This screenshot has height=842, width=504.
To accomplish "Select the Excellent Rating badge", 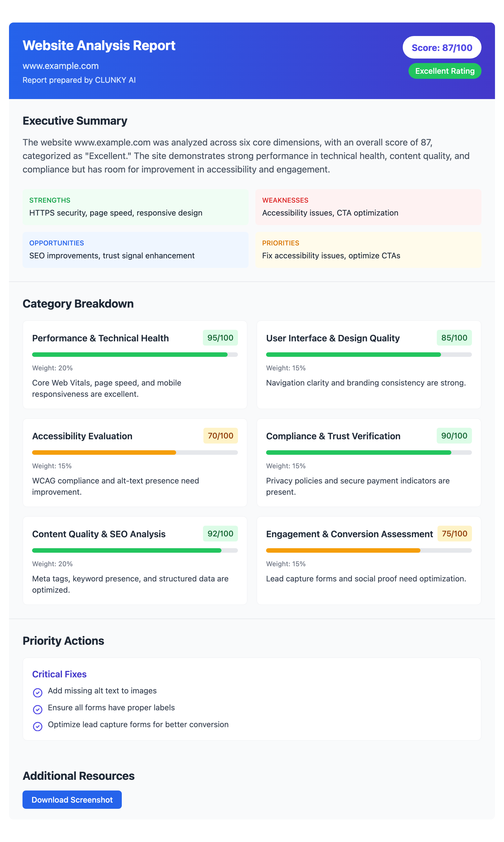I will point(445,71).
